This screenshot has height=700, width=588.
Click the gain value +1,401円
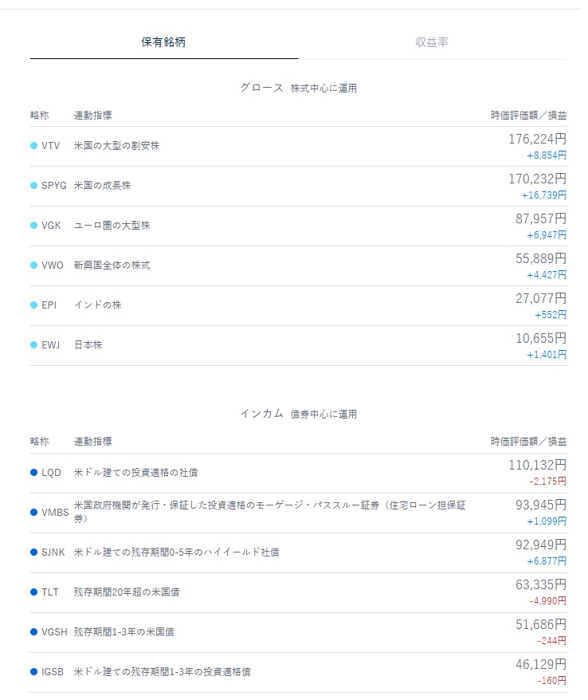pos(547,355)
